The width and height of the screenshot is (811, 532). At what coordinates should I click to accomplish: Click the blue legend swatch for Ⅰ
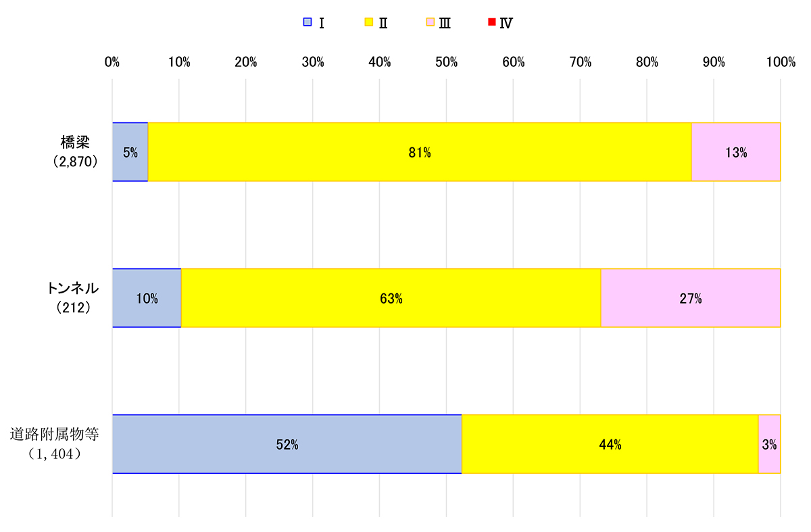[307, 23]
